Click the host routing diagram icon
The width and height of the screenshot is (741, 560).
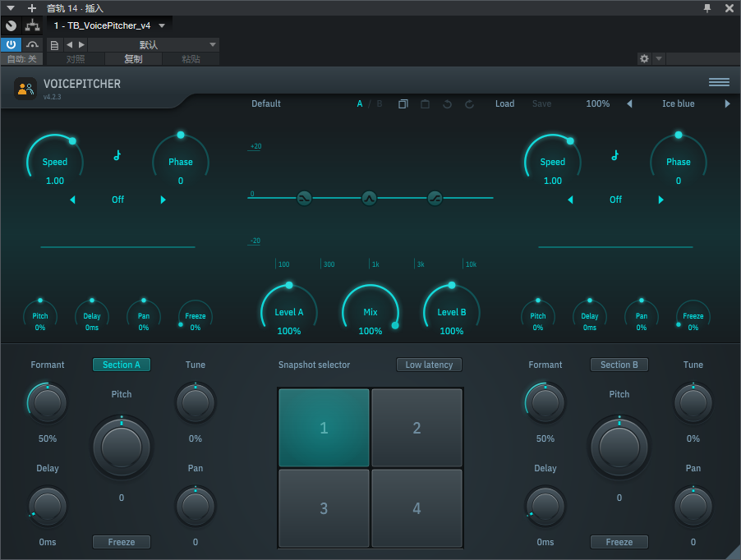click(x=33, y=25)
